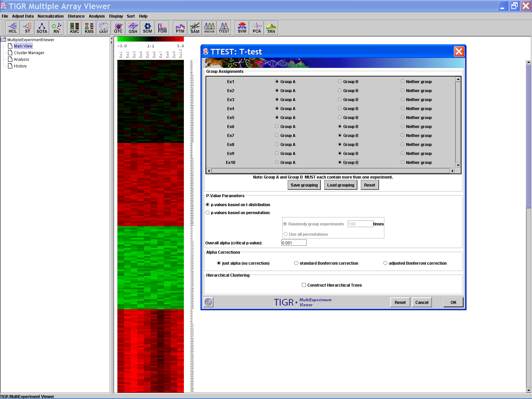
Task: Start the PCA analysis icon
Action: coord(257,28)
